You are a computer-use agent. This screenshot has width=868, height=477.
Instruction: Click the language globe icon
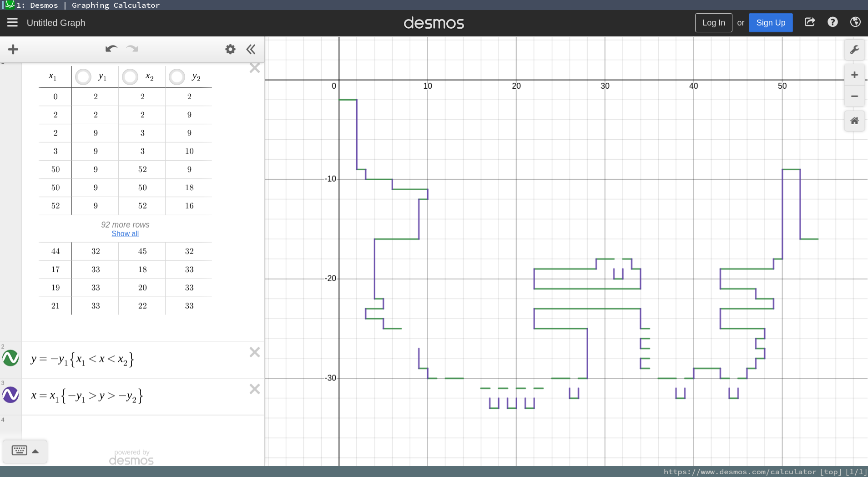(855, 22)
